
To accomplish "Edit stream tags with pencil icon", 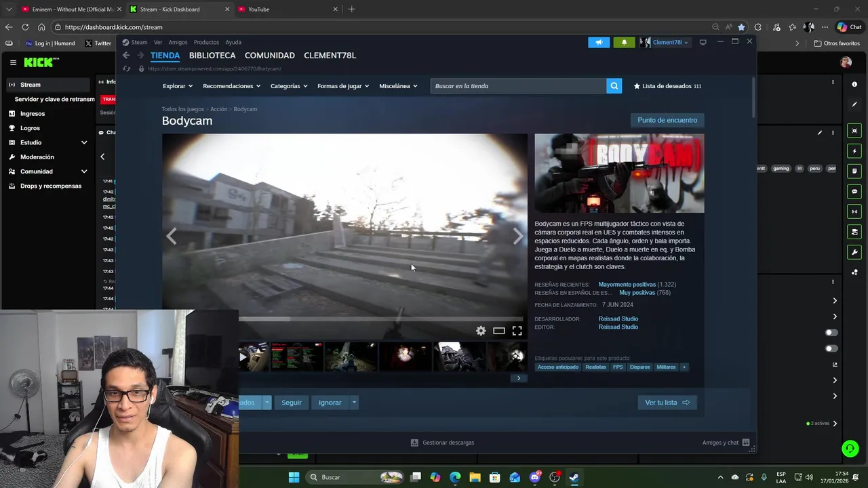I will coord(820,133).
